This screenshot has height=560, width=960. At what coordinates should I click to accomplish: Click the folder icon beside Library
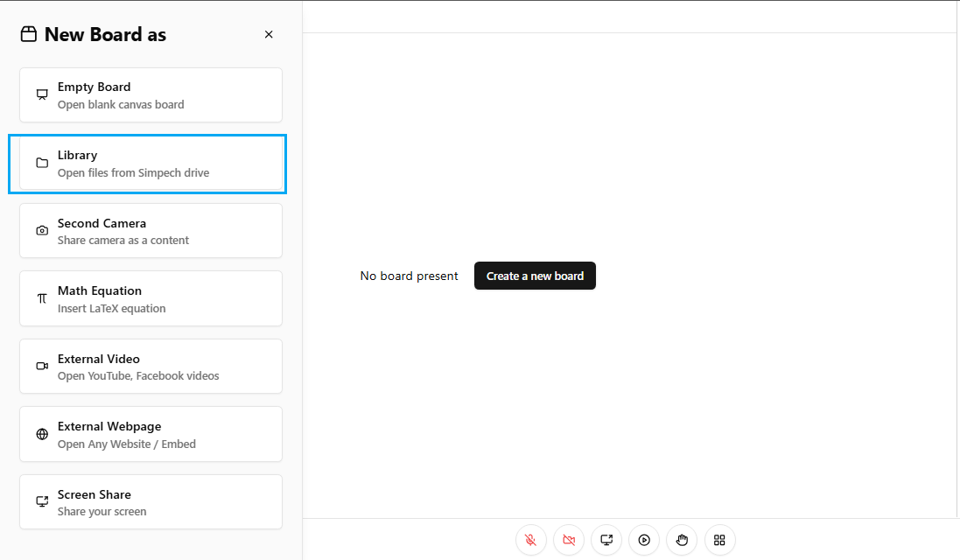tap(42, 163)
